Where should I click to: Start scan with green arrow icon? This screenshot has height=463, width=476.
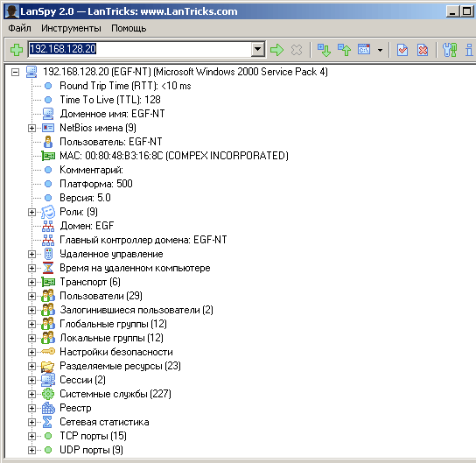[276, 50]
